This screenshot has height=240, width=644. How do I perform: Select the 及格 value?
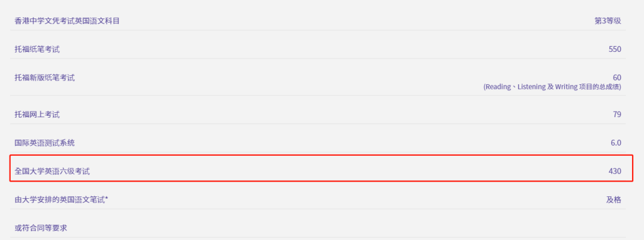pos(614,199)
